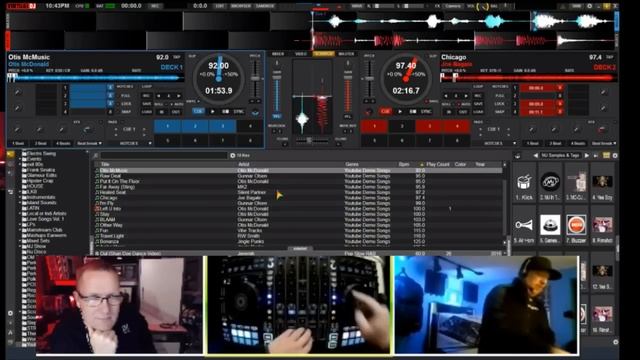Click the TAP button on deck 1

tap(177, 58)
